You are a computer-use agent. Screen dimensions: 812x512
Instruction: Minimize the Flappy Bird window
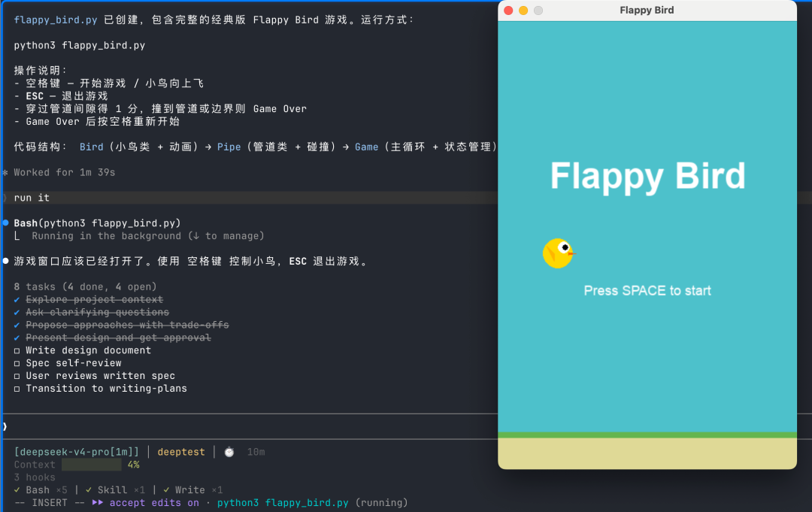[x=523, y=11]
